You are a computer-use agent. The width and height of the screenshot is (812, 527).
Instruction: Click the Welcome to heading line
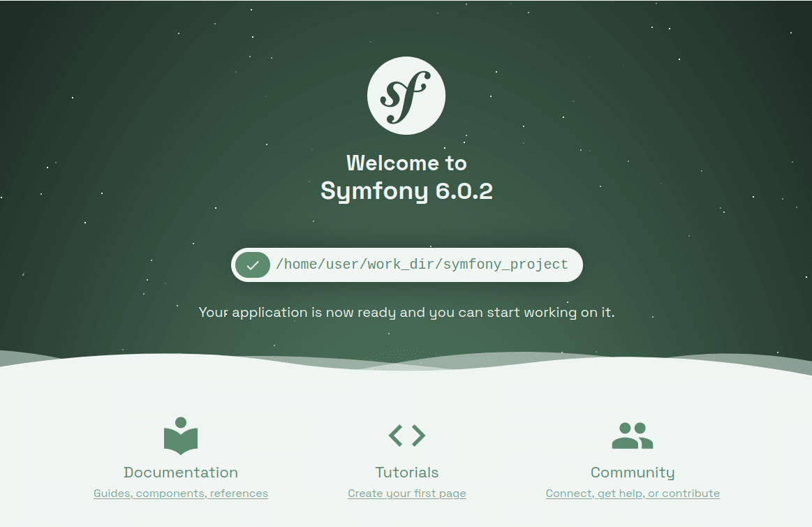(406, 163)
